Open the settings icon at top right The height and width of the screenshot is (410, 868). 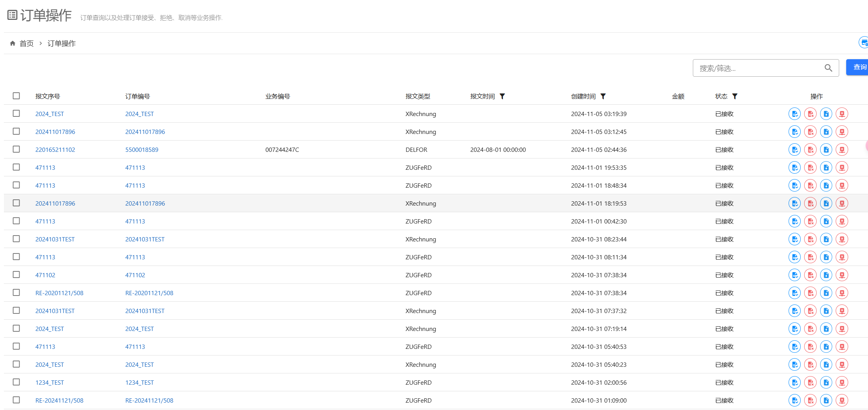pos(863,42)
